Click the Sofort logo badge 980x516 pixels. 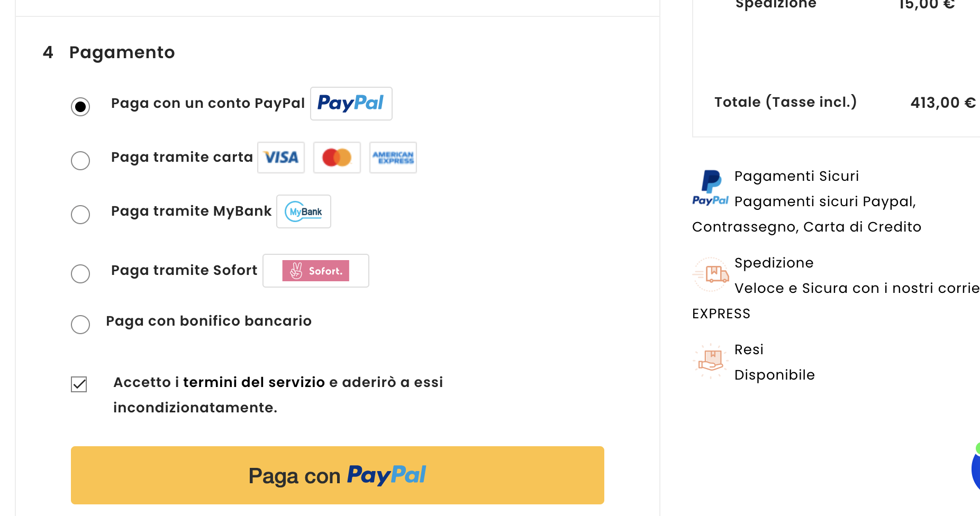point(316,271)
